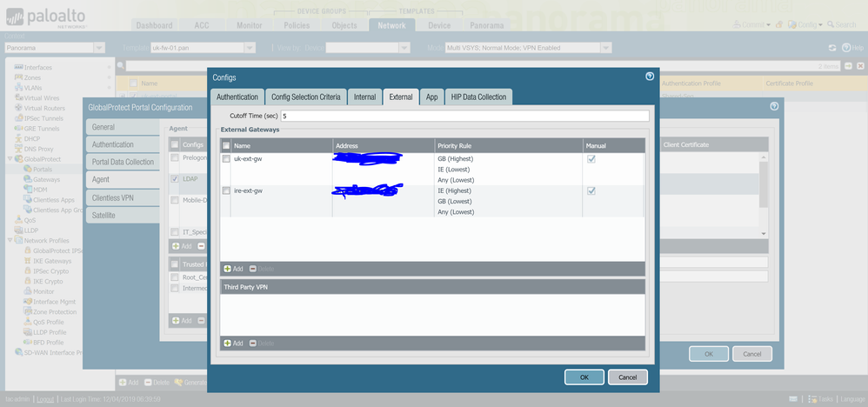Collapse the GlobalProtect tree node
Screen dimensions: 868x407
pyautogui.click(x=10, y=159)
